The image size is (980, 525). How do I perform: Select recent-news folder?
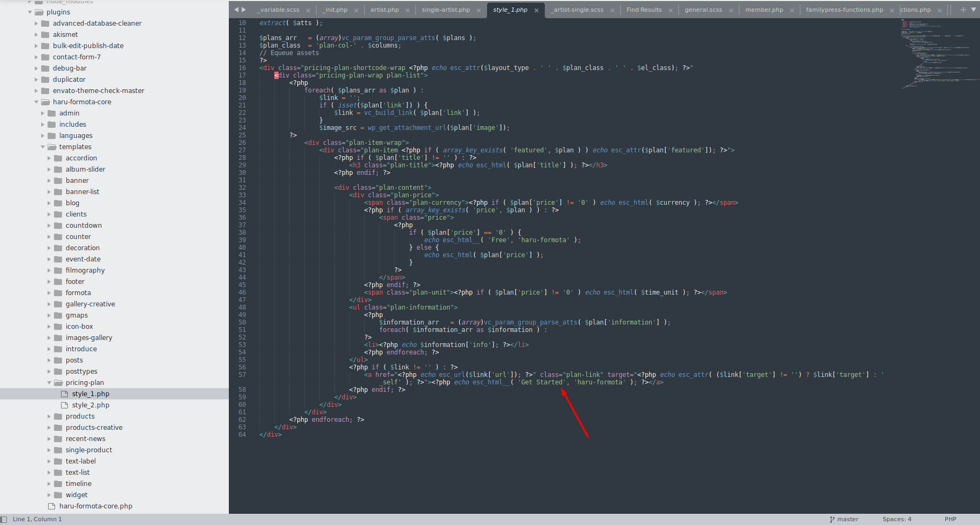coord(86,439)
